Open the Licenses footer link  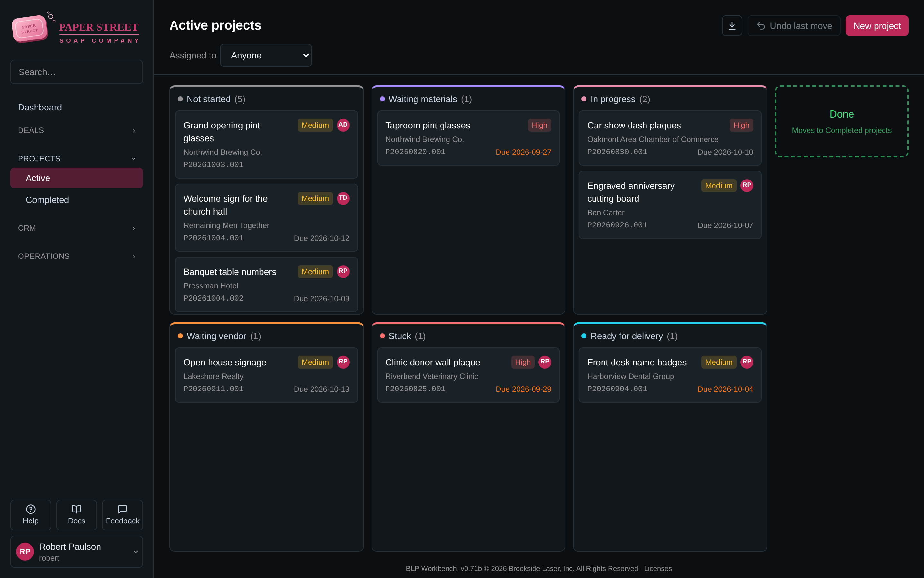[657, 568]
